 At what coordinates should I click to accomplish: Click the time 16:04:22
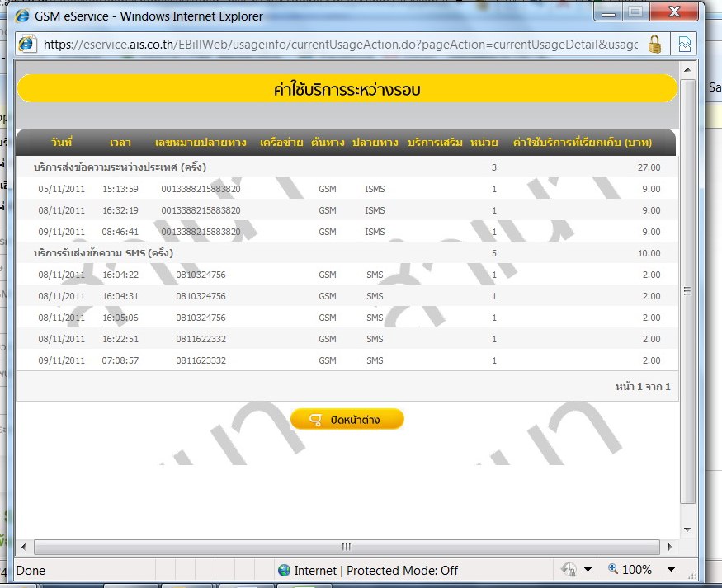(120, 275)
